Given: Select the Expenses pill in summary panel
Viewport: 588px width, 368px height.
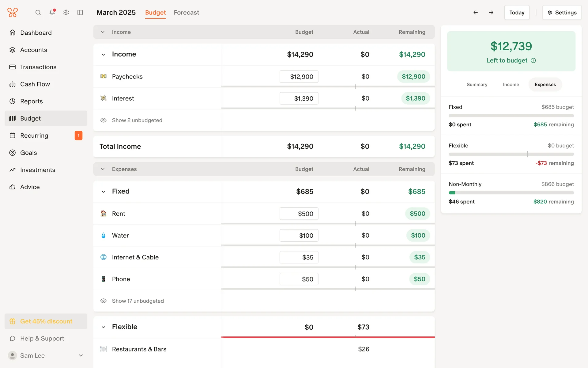Looking at the screenshot, I should (x=545, y=85).
